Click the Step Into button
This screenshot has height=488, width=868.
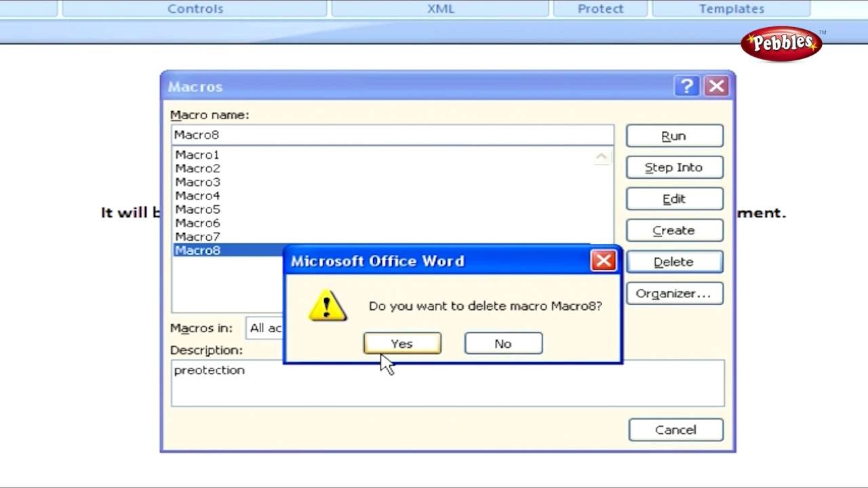tap(674, 167)
